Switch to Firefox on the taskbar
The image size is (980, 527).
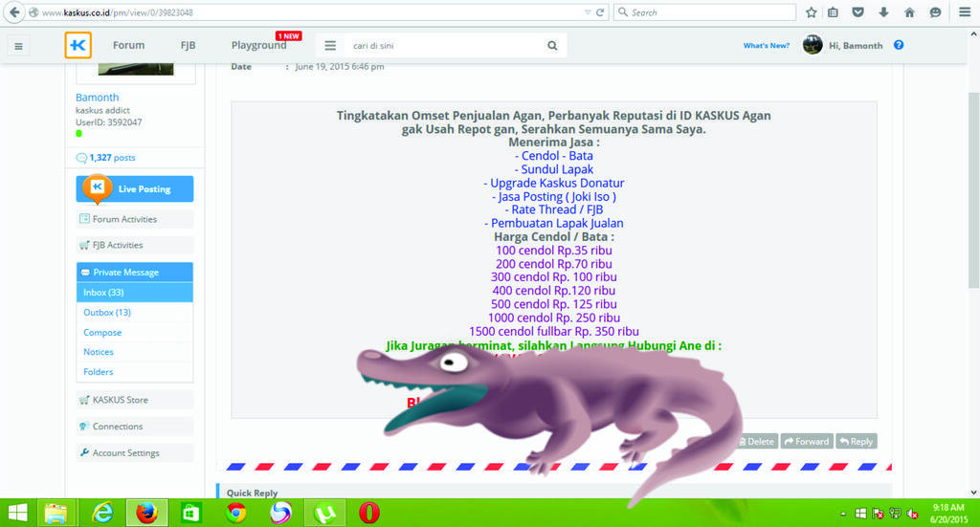pyautogui.click(x=146, y=514)
